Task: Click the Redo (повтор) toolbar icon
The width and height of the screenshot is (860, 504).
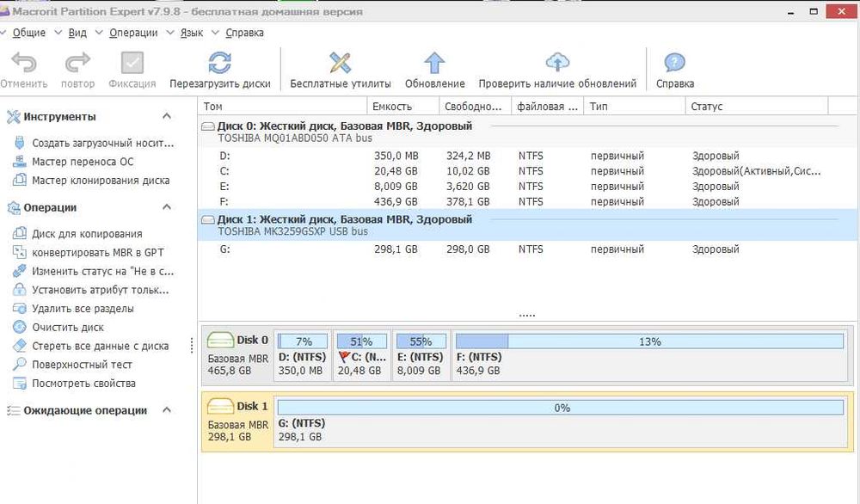Action: coord(77,63)
